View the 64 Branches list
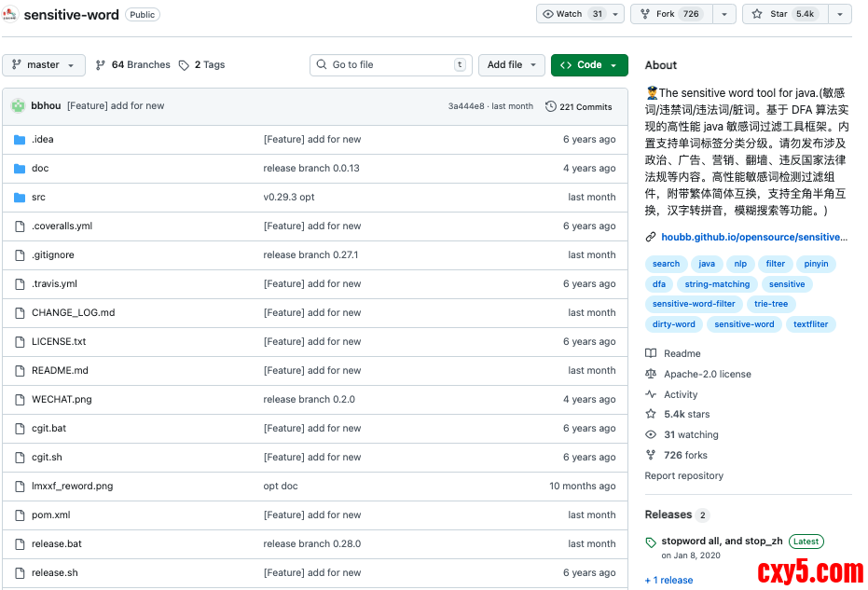 point(133,65)
